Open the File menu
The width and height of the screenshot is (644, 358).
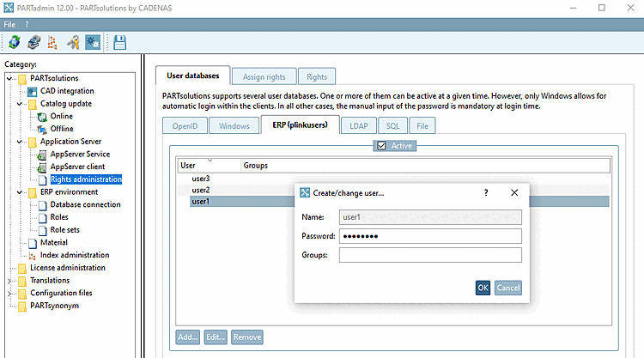9,25
